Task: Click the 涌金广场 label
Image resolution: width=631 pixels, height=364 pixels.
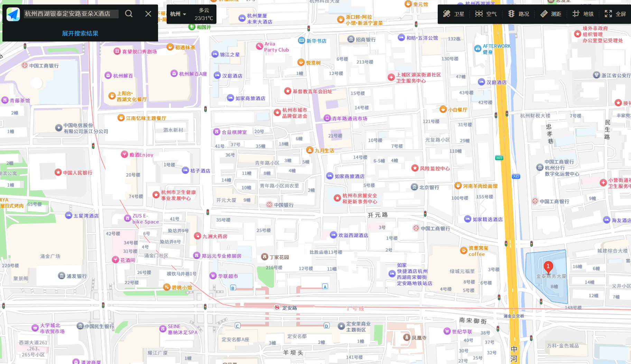Action: (x=50, y=256)
